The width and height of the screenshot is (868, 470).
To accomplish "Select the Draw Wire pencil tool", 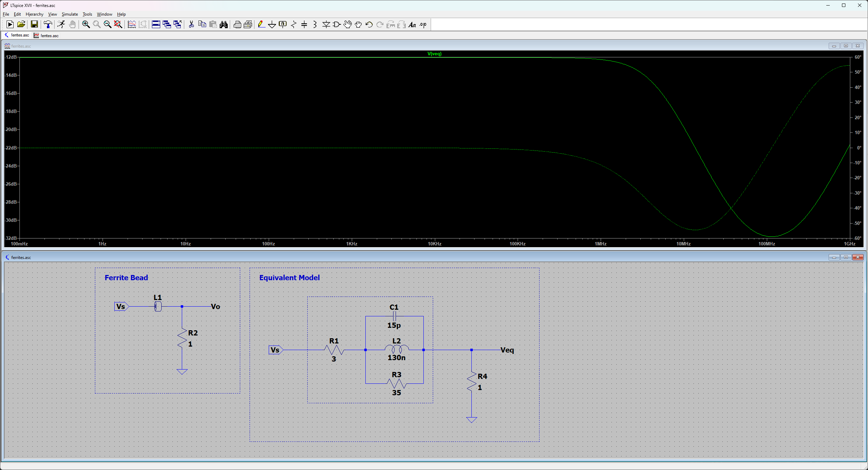I will [261, 24].
